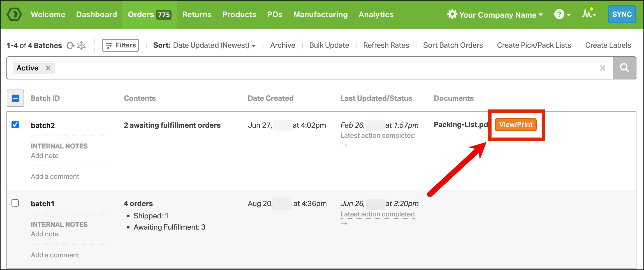Click the Ordoro hexagon logo
This screenshot has width=644, height=270.
pos(14,14)
